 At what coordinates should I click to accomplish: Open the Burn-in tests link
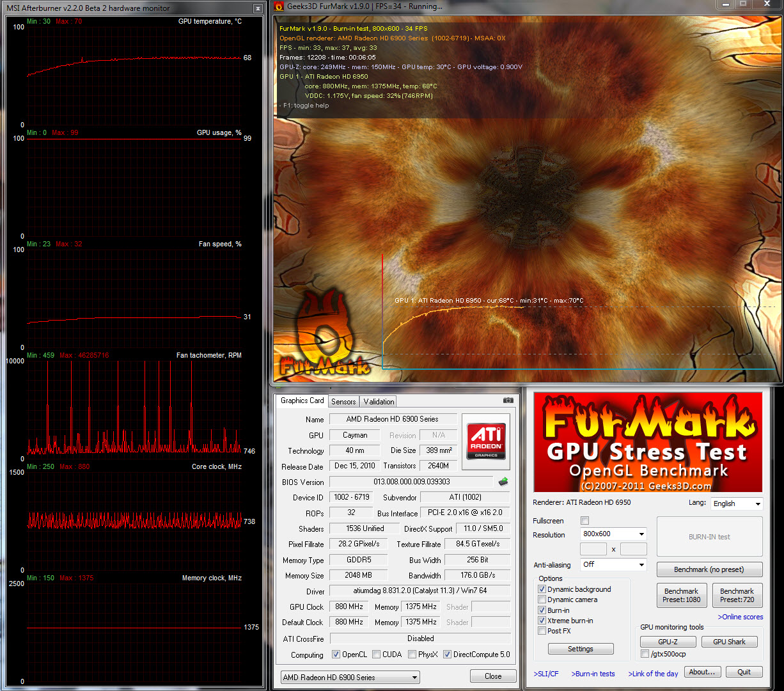pyautogui.click(x=593, y=674)
